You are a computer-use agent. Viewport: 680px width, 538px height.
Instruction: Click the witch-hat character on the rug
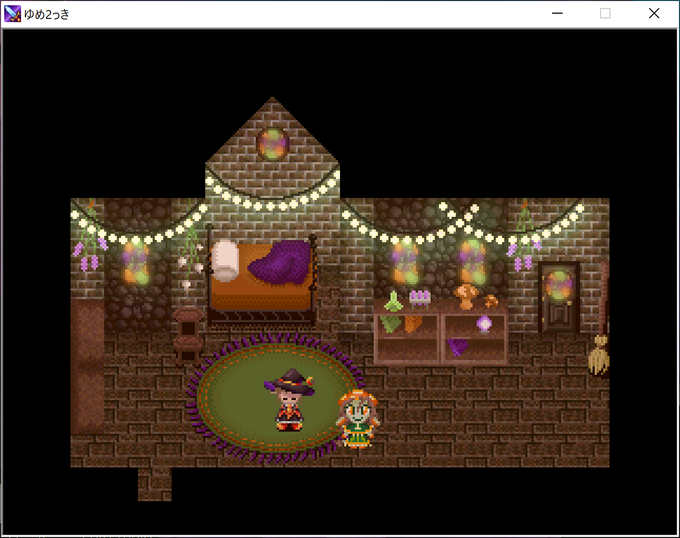click(290, 400)
